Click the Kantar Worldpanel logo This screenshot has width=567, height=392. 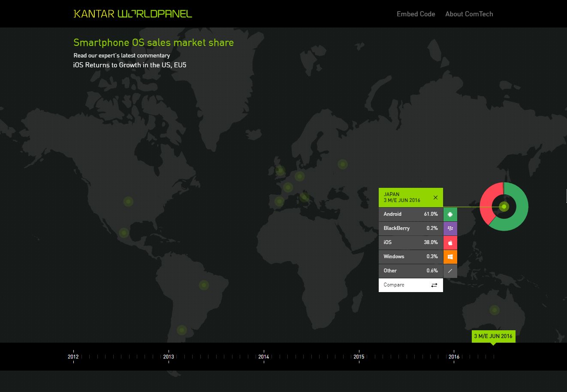click(133, 14)
